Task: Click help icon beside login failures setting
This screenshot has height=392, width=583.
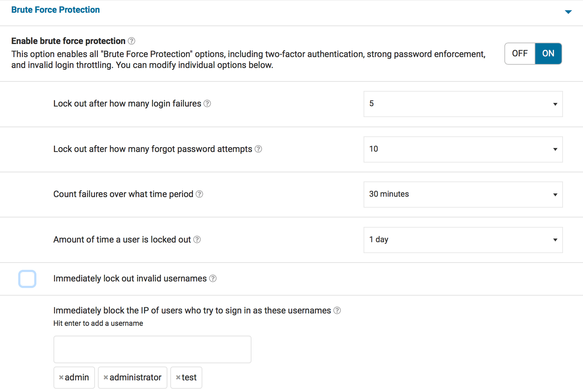Action: click(207, 104)
